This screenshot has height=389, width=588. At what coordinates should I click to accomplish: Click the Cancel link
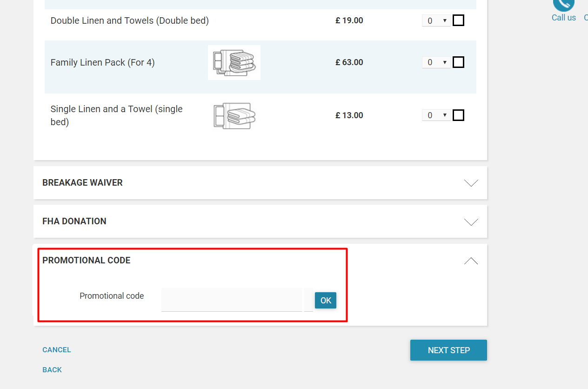56,349
